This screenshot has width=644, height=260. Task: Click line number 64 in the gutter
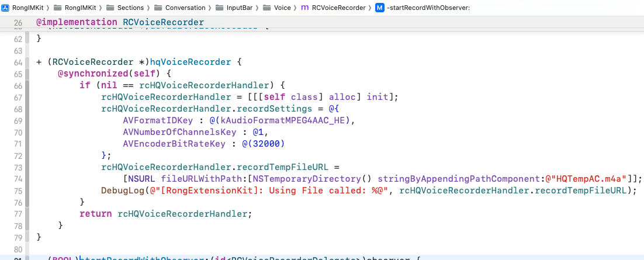(18, 62)
